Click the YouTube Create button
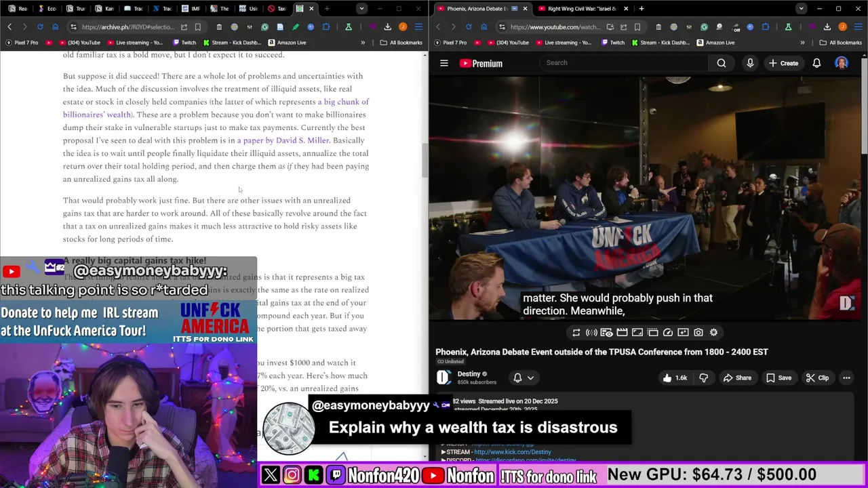The image size is (868, 488). click(x=783, y=63)
